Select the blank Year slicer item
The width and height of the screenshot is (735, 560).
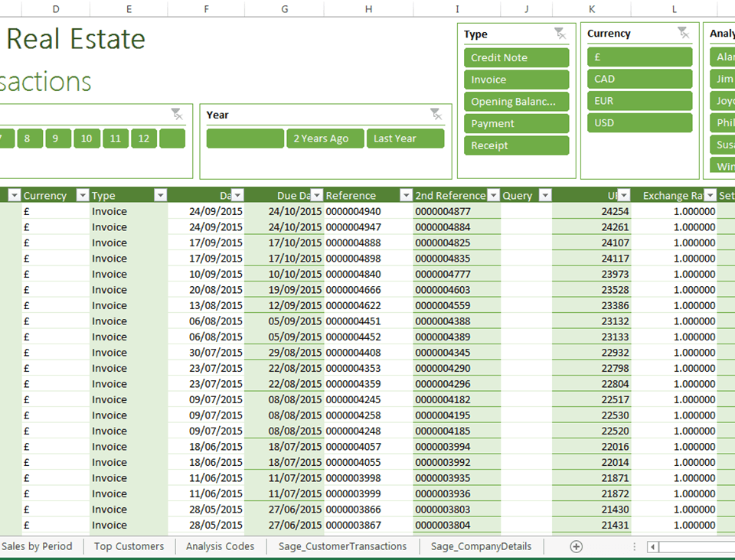[x=245, y=138]
